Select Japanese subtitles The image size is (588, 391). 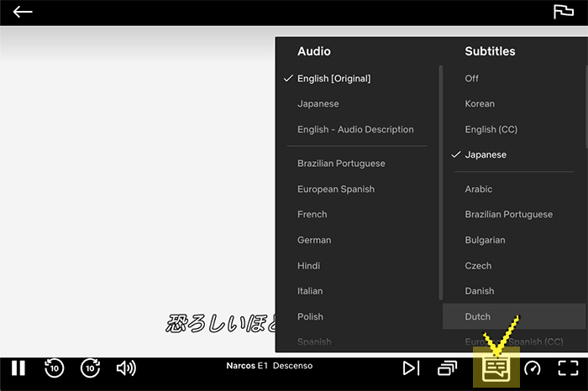486,154
